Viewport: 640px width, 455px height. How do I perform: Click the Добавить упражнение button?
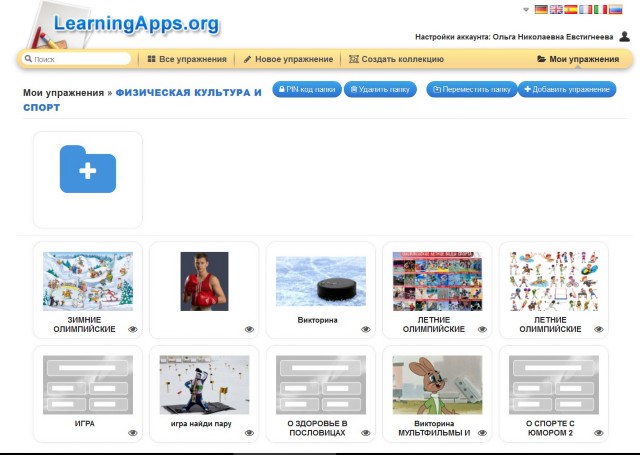click(x=566, y=90)
